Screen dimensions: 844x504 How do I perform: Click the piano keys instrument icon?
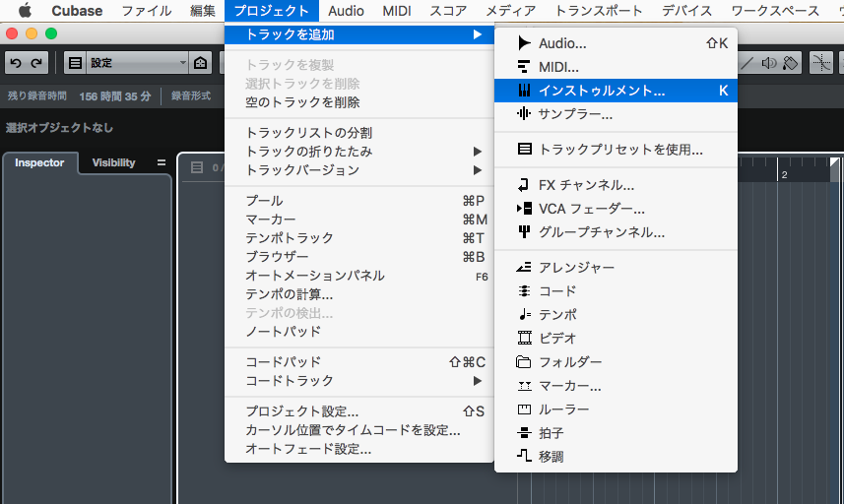(x=524, y=91)
